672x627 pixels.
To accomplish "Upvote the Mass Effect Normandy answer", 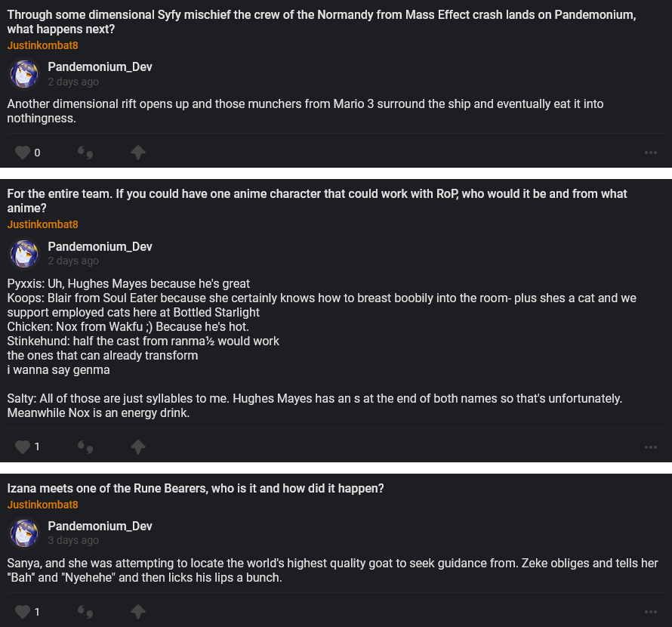I will coord(137,153).
